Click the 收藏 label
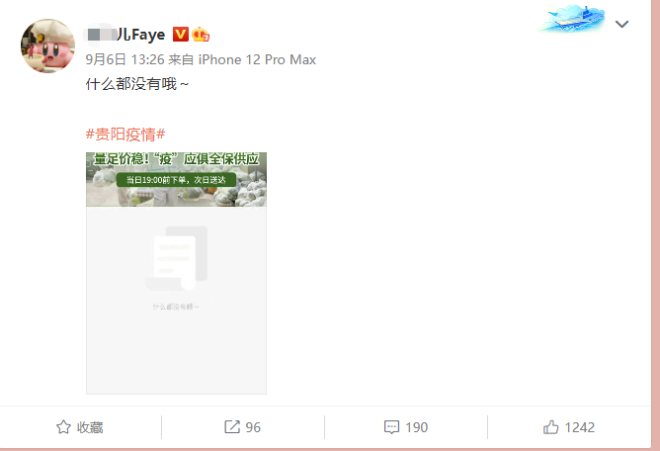Viewport: 660px width, 451px height. pos(90,427)
